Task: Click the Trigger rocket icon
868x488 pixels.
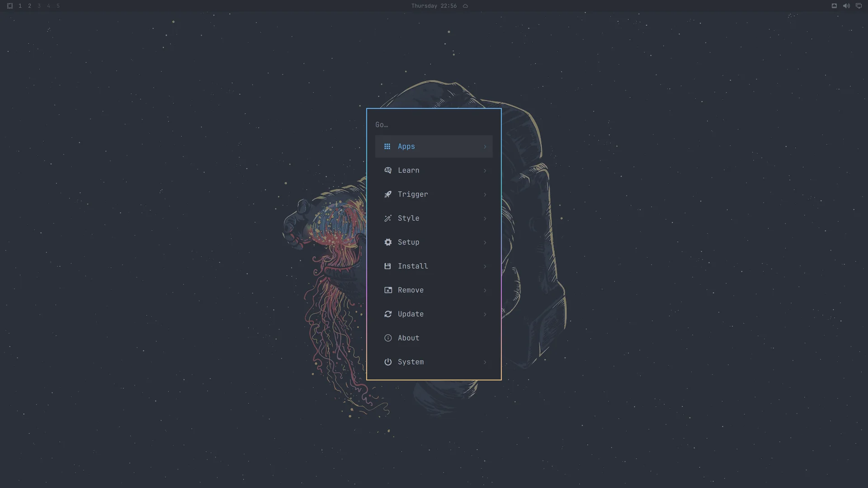Action: tap(388, 194)
